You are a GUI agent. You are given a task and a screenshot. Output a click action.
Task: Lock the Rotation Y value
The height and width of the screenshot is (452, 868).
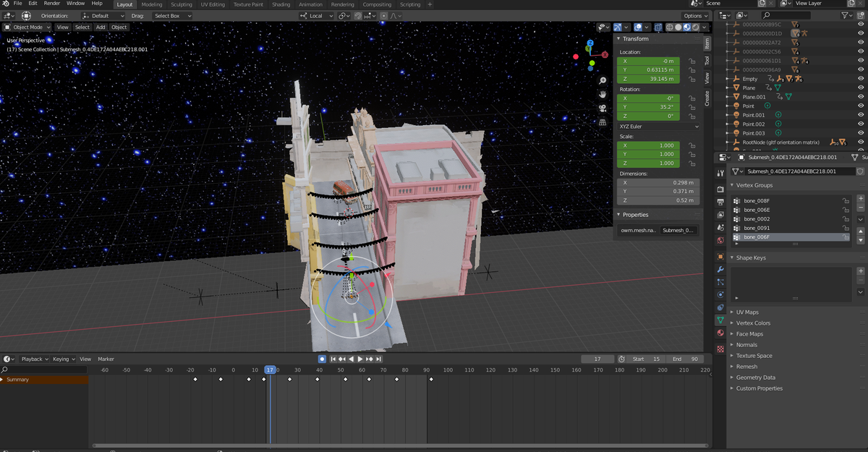692,106
